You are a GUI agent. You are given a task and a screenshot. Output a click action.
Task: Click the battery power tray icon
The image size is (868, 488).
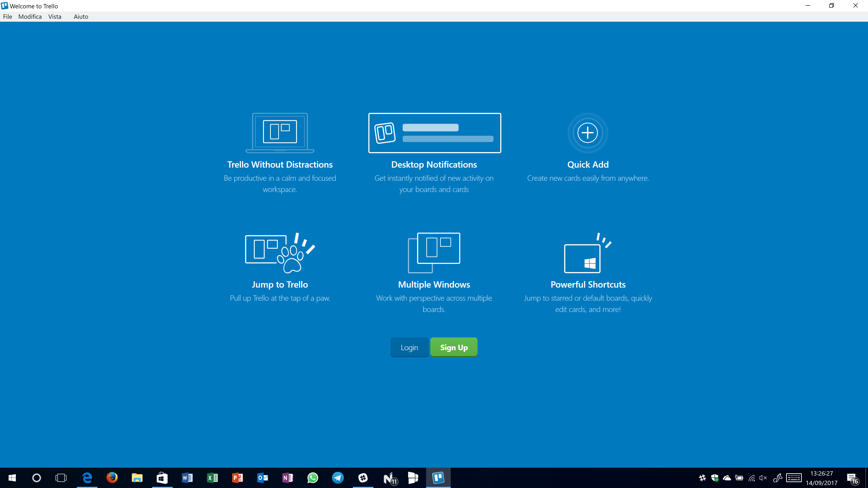tap(739, 478)
